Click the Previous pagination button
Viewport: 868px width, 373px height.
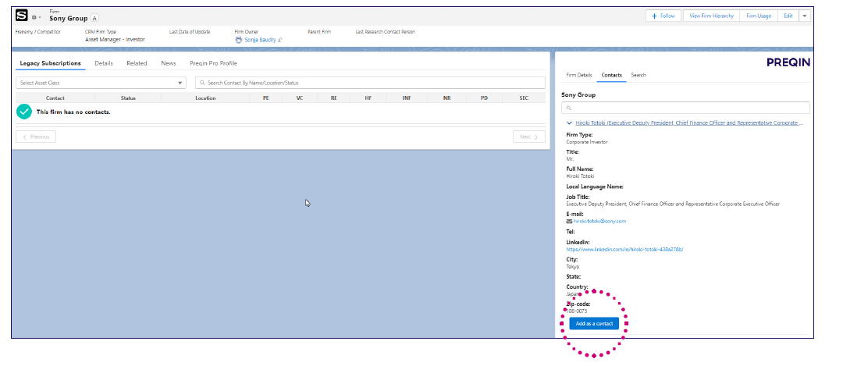coord(36,137)
